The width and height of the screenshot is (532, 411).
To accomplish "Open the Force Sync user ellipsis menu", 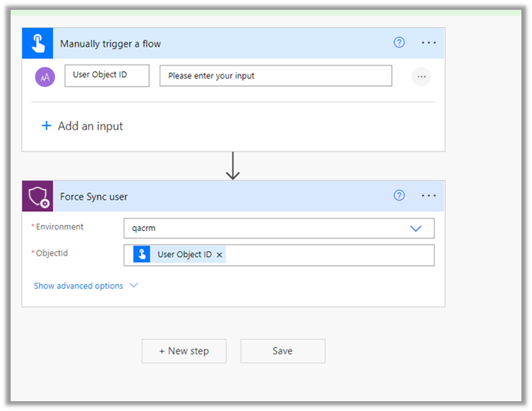I will [429, 196].
